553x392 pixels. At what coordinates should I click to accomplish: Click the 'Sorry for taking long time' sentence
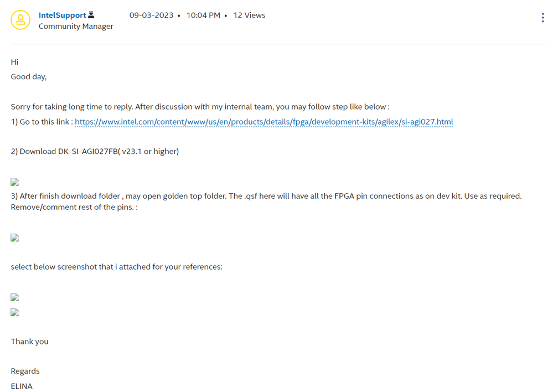click(200, 107)
